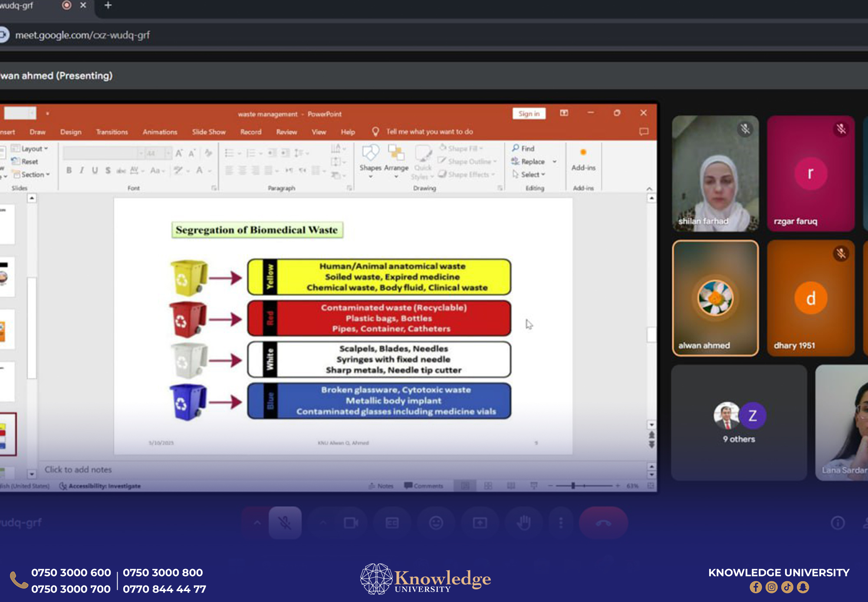Image resolution: width=868 pixels, height=602 pixels.
Task: Switch to Reading View in status bar
Action: click(x=511, y=486)
